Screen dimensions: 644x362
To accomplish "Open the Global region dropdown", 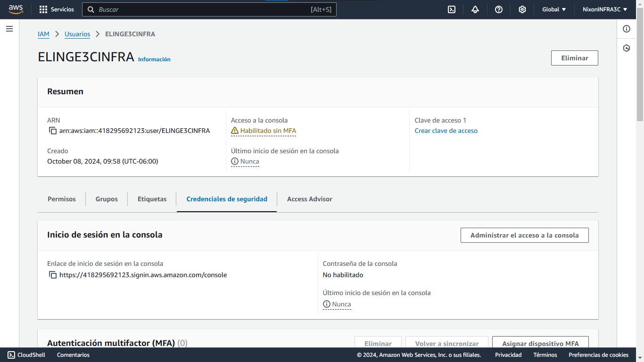I will 554,9.
